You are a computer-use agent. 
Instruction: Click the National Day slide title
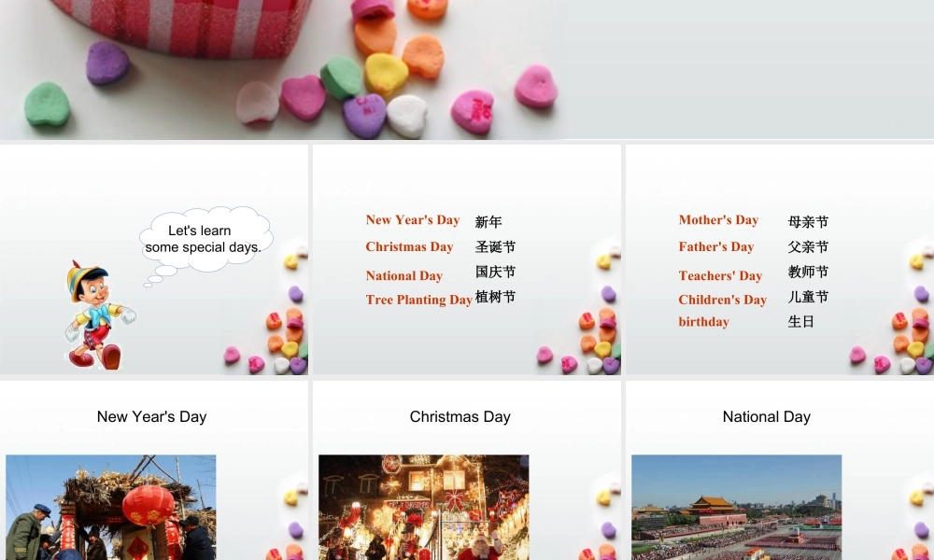(x=767, y=416)
